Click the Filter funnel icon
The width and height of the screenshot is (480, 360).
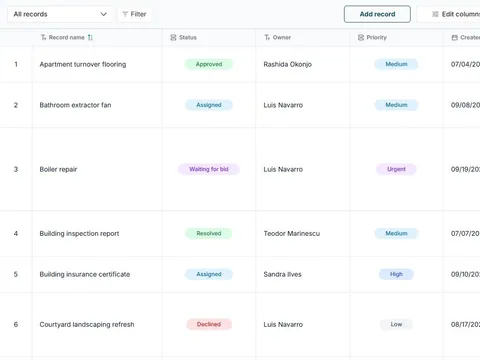pos(125,14)
